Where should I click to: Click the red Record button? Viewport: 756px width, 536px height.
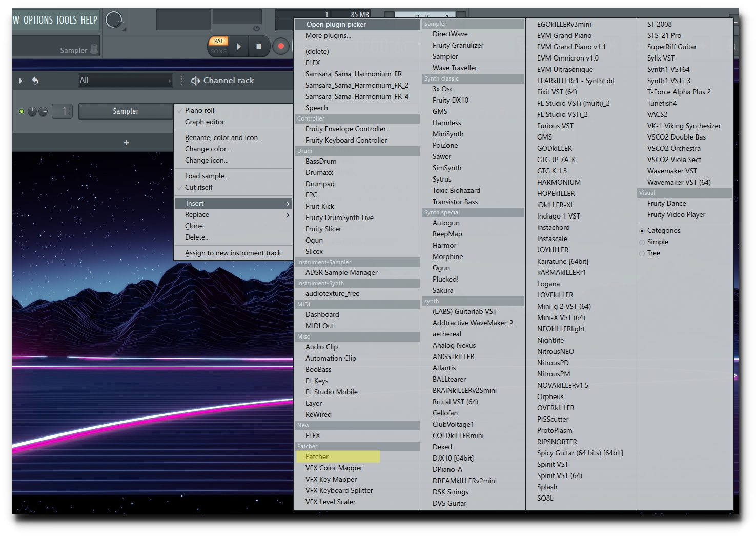(281, 46)
